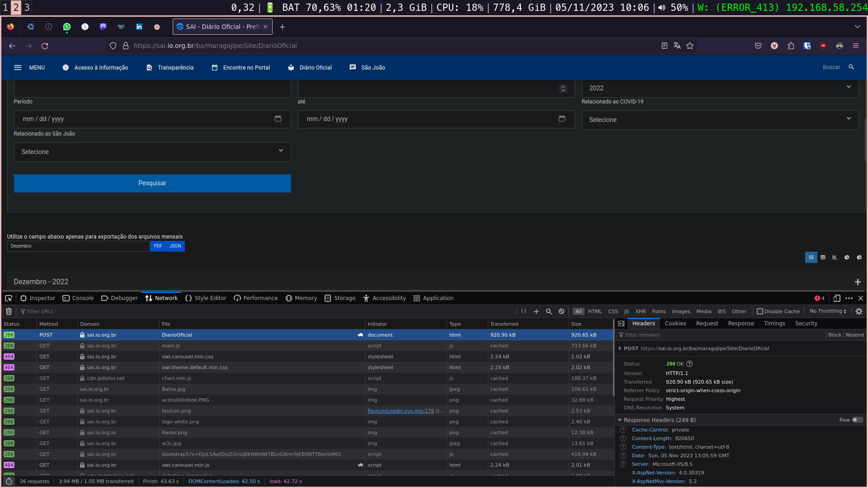
Task: Switch to the list view icon
Action: (x=811, y=258)
